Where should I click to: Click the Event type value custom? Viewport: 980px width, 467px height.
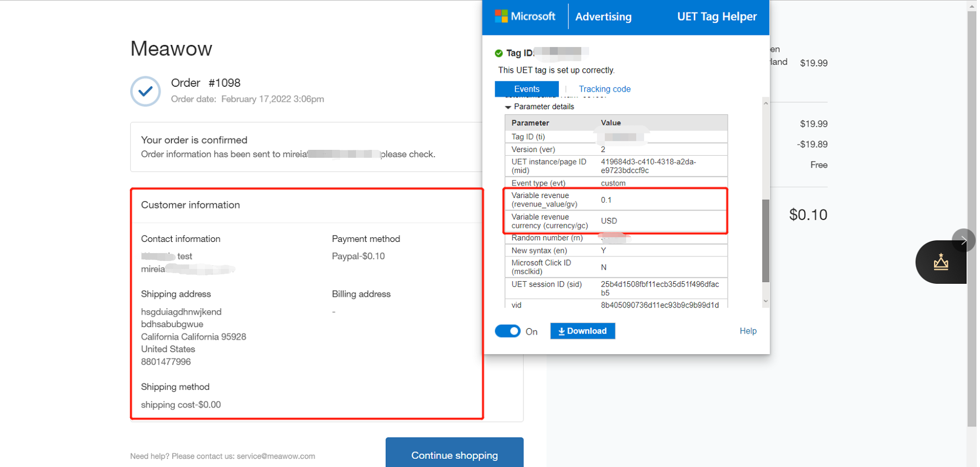pos(613,183)
